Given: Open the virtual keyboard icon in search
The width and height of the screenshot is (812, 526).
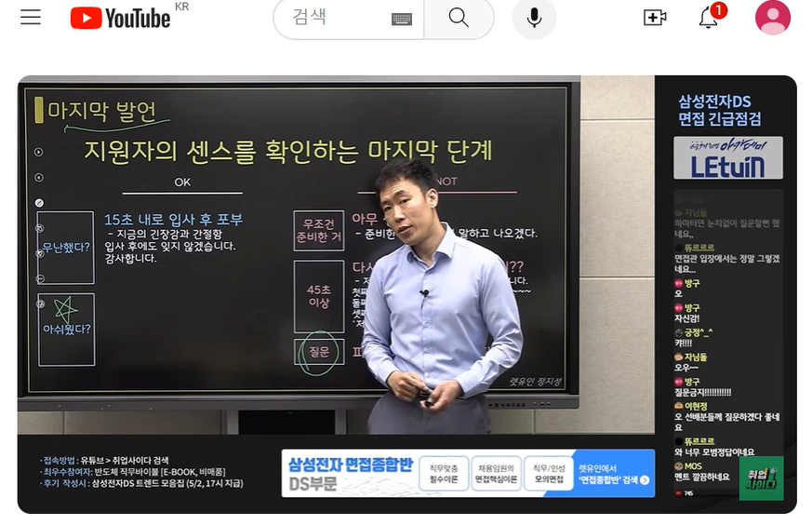Looking at the screenshot, I should point(401,20).
